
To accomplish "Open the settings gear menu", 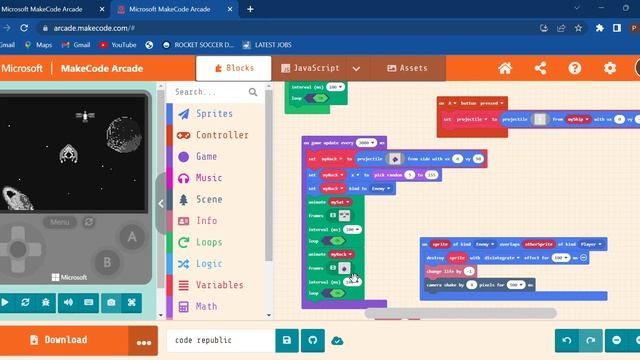I will click(610, 68).
